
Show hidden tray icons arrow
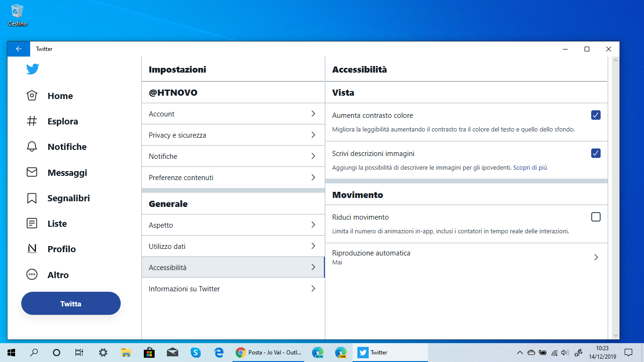(520, 352)
